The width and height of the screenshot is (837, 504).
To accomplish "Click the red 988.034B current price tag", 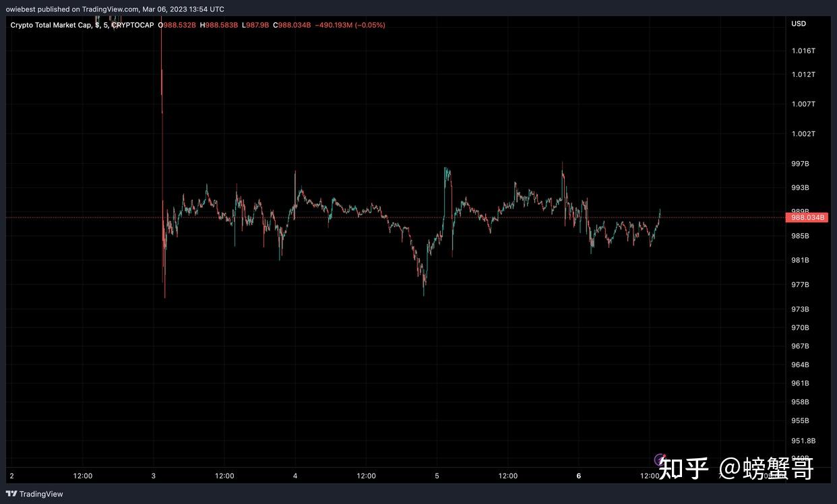I will (807, 217).
